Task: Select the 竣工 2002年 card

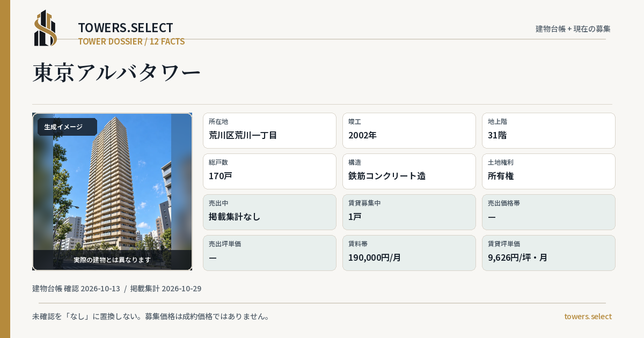Action: [409, 130]
